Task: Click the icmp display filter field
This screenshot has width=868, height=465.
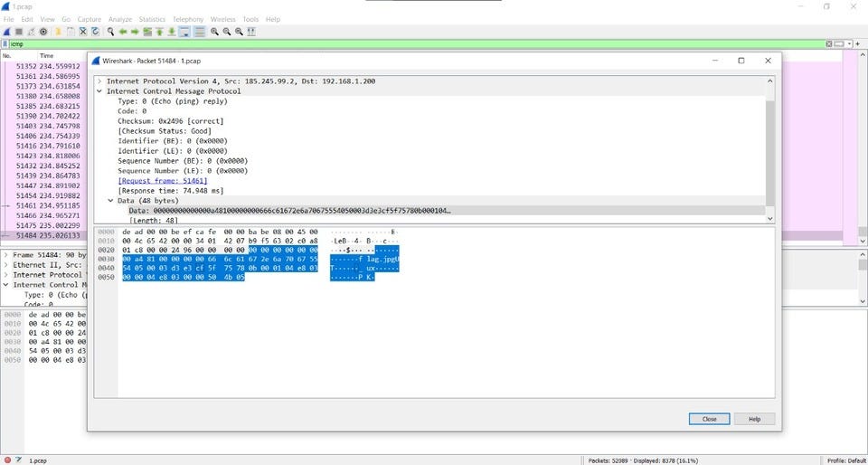Action: click(416, 43)
